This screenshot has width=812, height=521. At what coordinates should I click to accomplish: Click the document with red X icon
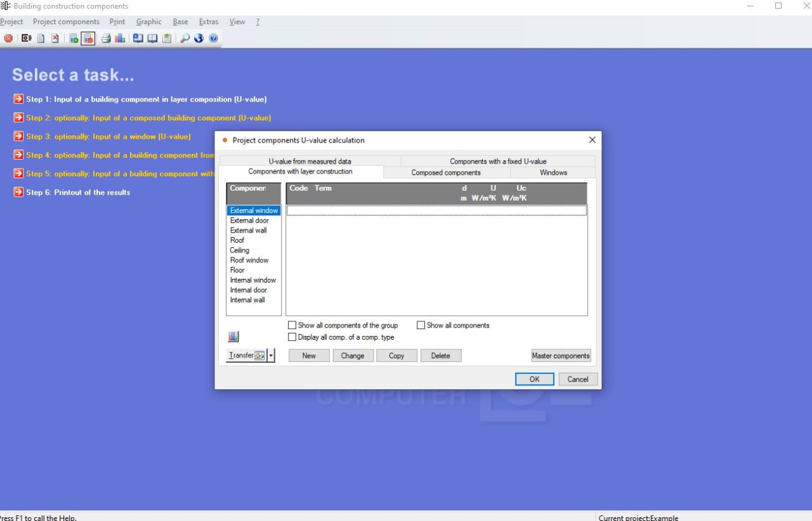coord(55,39)
